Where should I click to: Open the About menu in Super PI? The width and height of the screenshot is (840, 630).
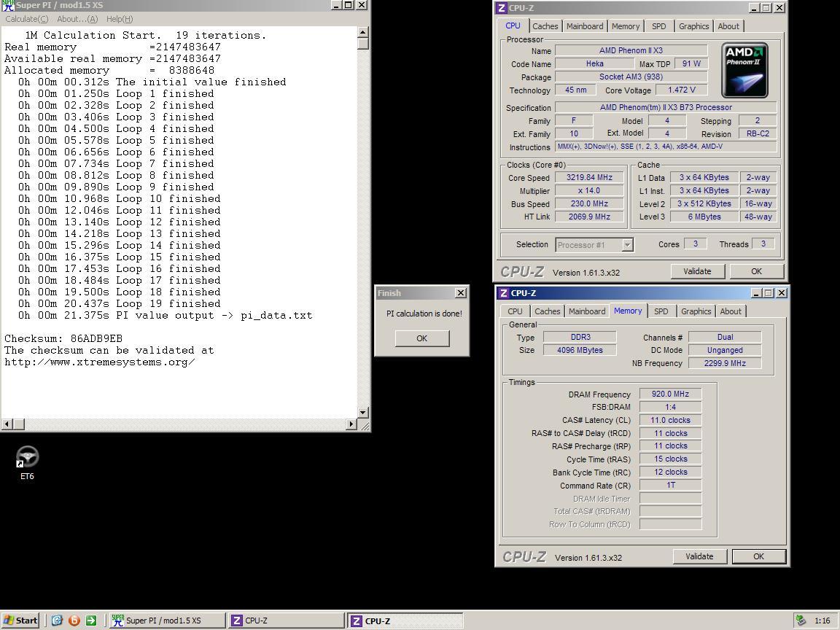click(77, 19)
